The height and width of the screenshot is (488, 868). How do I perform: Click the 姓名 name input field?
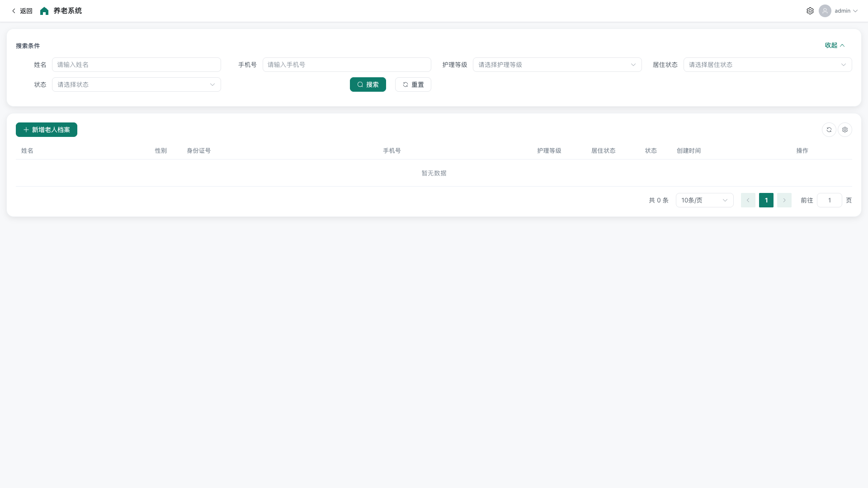pyautogui.click(x=136, y=65)
